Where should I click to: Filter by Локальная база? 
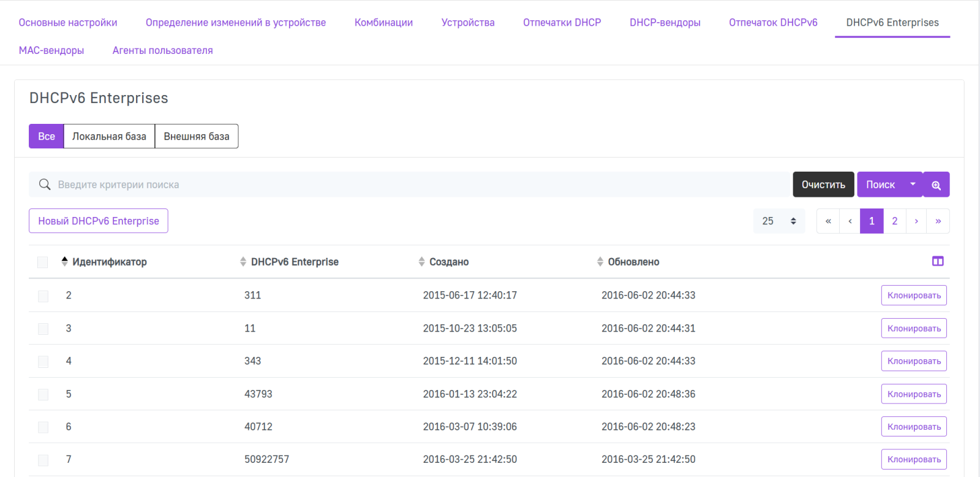(109, 136)
